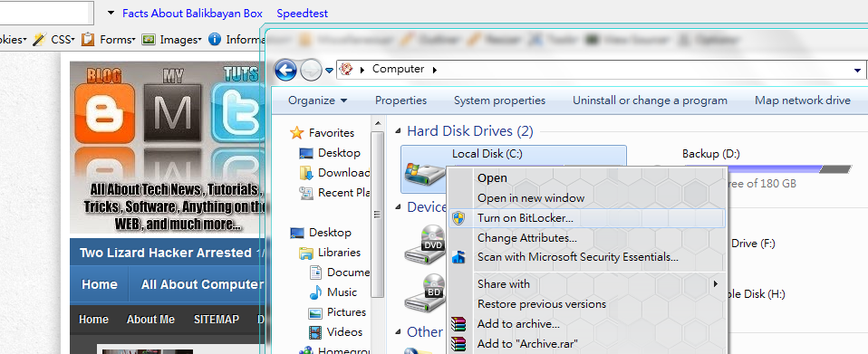Click Home in dark menu bar

(93, 320)
